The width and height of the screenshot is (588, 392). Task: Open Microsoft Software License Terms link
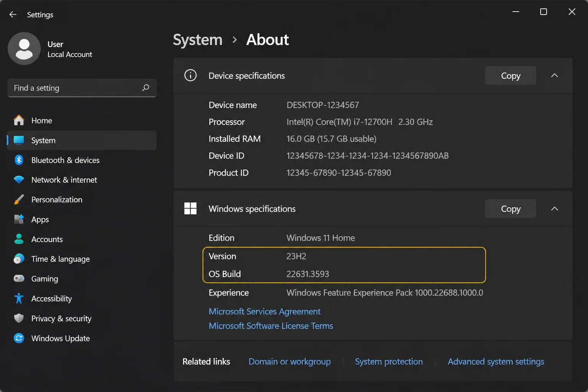pos(271,326)
